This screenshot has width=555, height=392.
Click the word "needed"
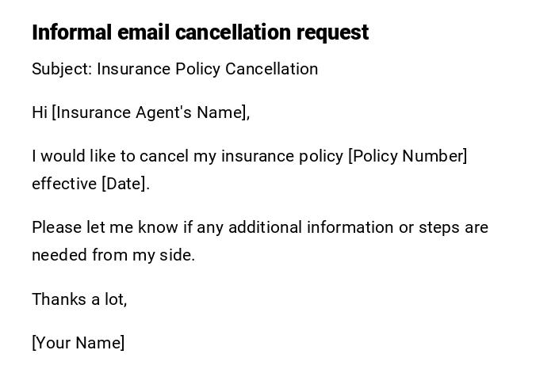click(59, 255)
